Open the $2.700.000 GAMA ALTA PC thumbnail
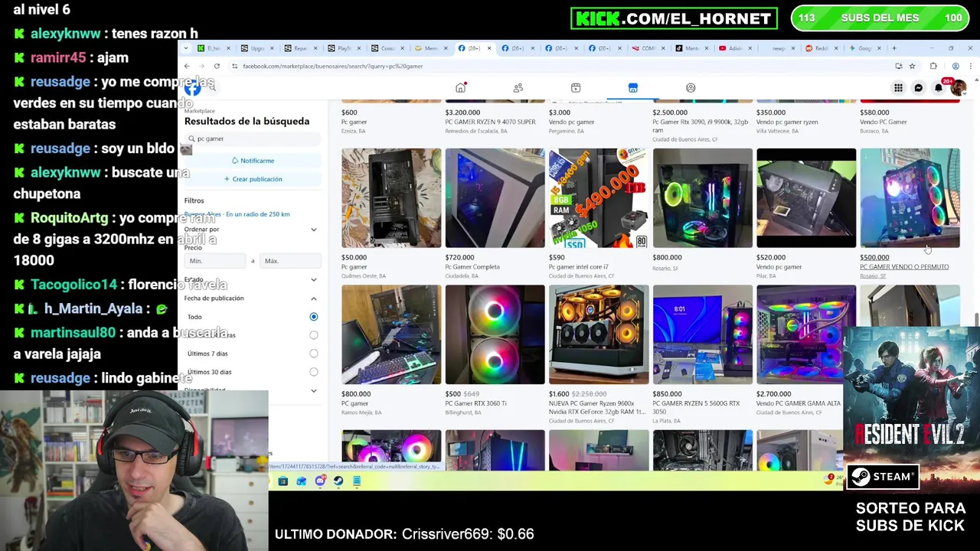The height and width of the screenshot is (551, 980). pos(806,334)
